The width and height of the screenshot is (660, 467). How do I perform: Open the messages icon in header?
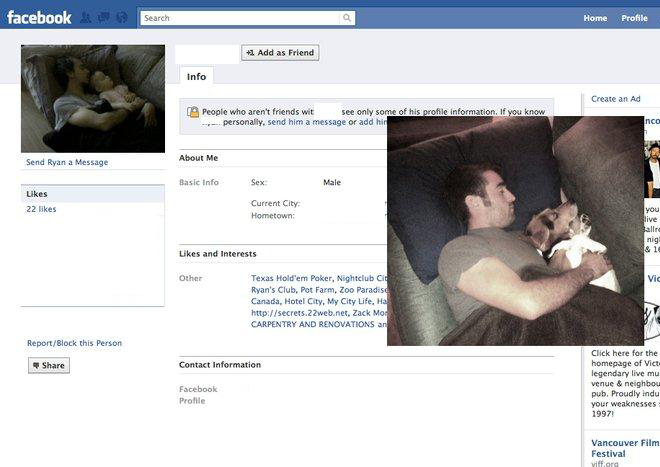pos(104,18)
